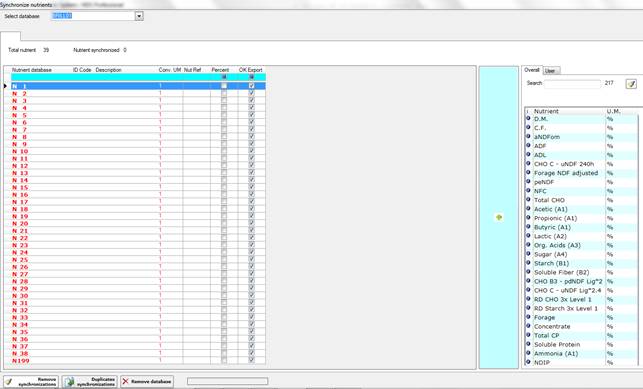Click in the nutrient Search field
643x389 pixels.
[x=572, y=83]
